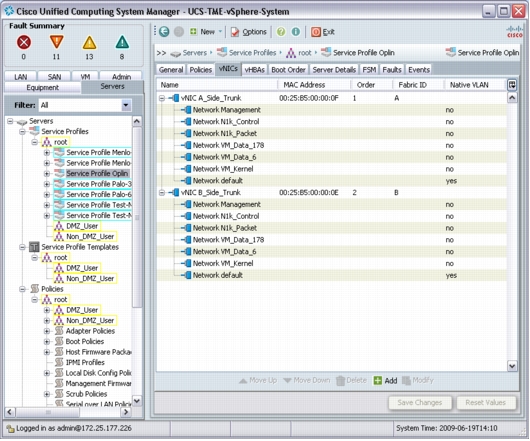
Task: Collapse the vNIC A_Side_Trunk row
Action: 162,98
